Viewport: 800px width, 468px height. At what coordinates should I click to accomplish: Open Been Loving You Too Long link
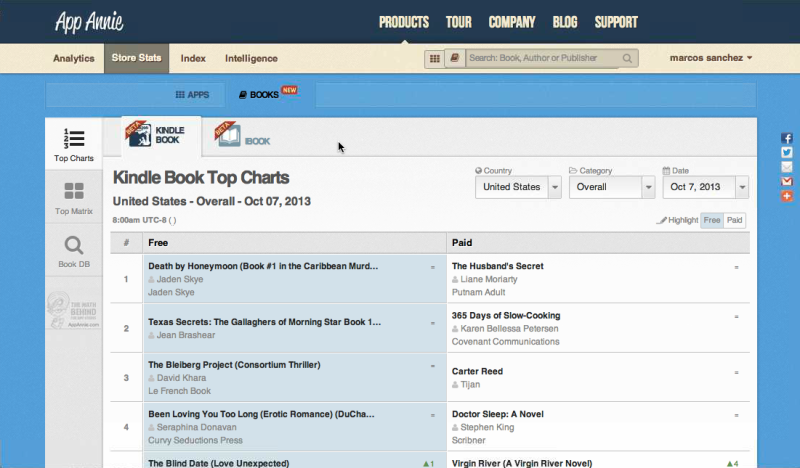pyautogui.click(x=261, y=414)
